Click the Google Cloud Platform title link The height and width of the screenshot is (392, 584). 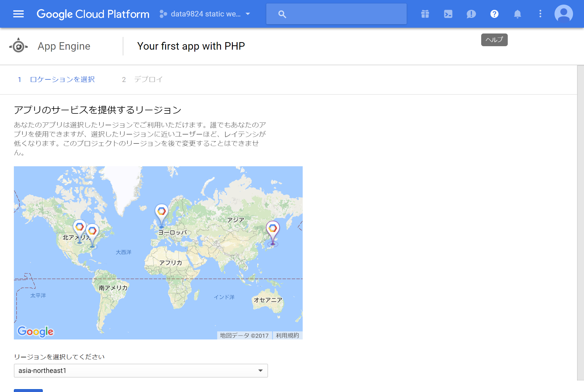tap(93, 14)
